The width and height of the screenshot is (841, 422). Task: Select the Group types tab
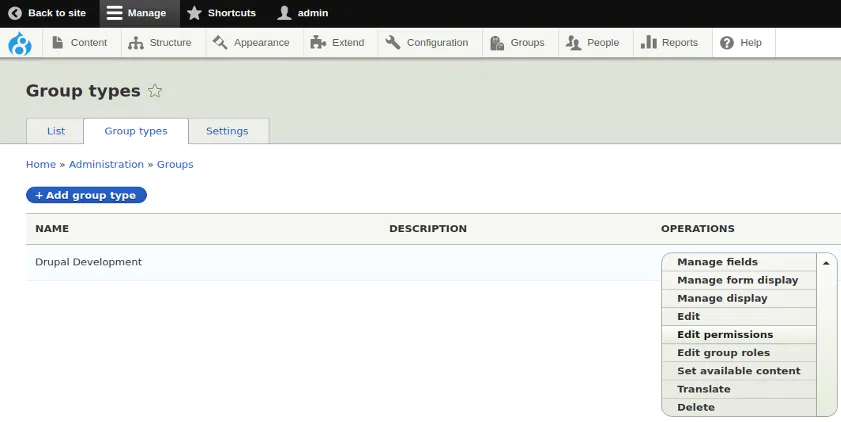[136, 131]
